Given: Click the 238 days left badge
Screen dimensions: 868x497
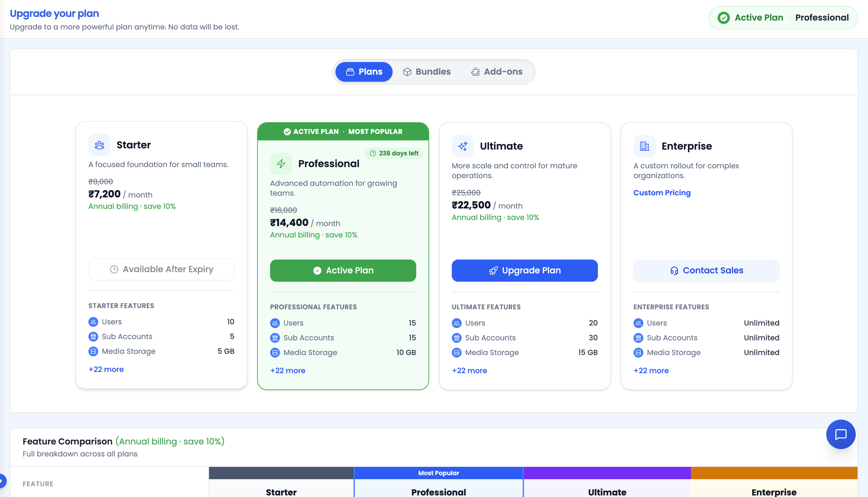Looking at the screenshot, I should 394,153.
